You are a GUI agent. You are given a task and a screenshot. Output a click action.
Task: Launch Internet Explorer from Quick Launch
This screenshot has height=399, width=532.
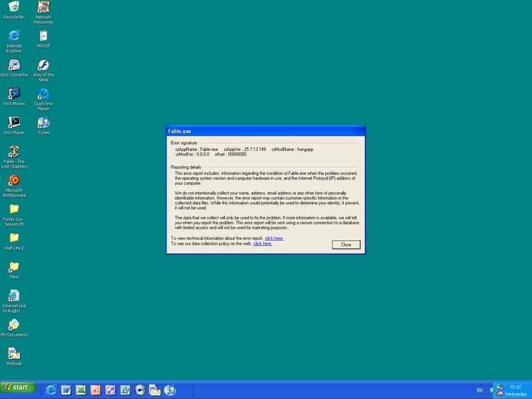[x=51, y=390]
